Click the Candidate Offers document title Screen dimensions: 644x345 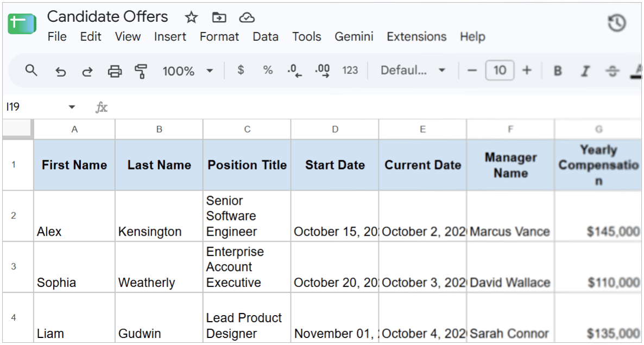tap(108, 17)
